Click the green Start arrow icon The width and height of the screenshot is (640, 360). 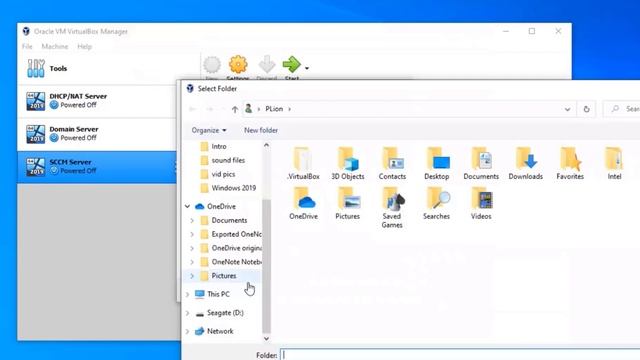291,64
